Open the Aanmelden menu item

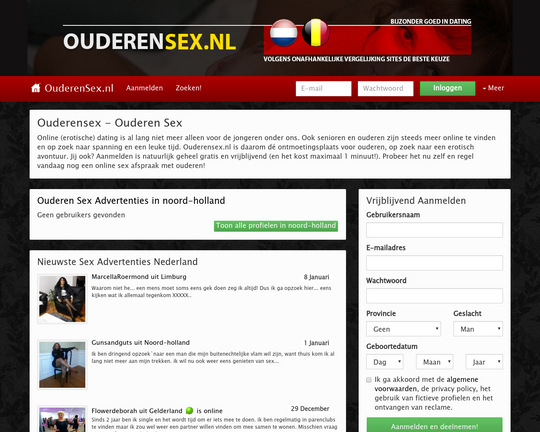click(144, 88)
